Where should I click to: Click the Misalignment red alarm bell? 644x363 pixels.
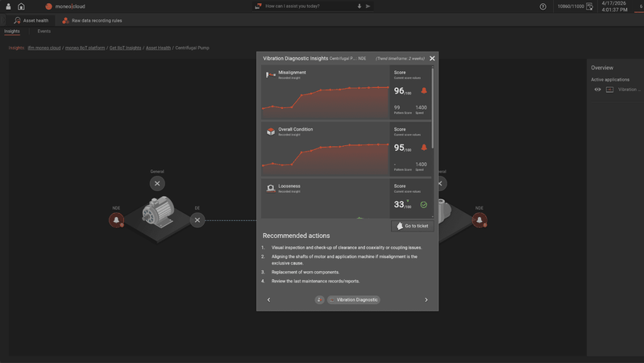click(424, 91)
